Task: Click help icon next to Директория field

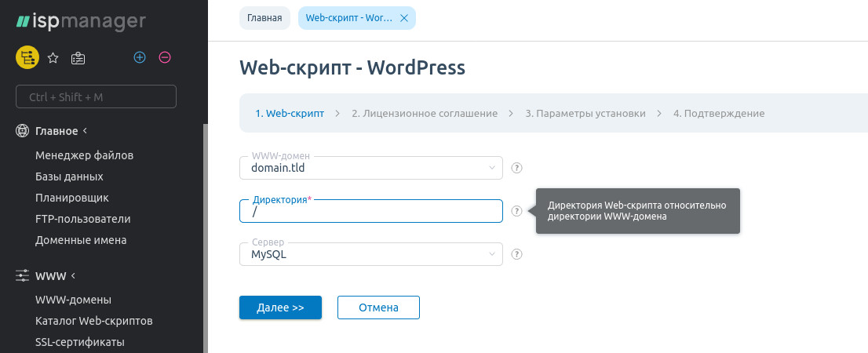Action: tap(516, 211)
